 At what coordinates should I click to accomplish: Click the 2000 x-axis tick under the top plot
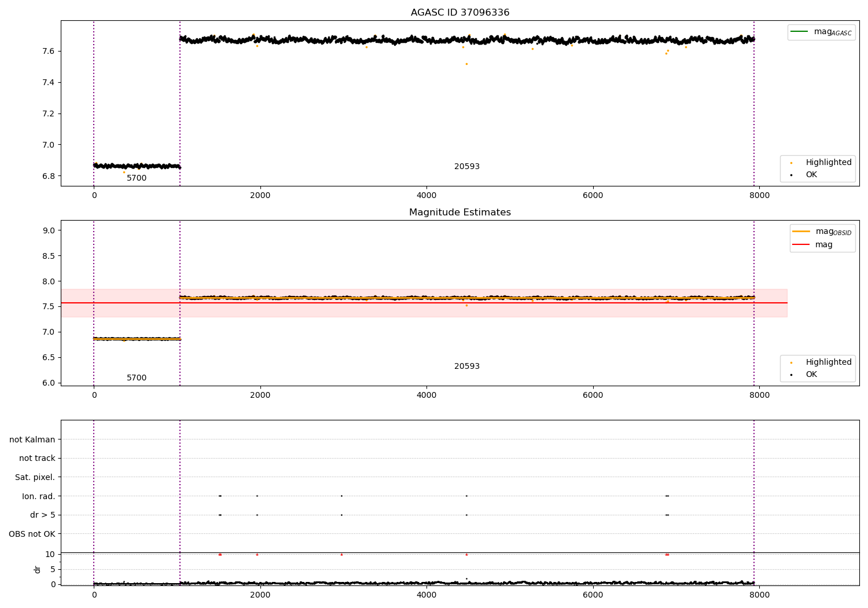click(x=260, y=195)
